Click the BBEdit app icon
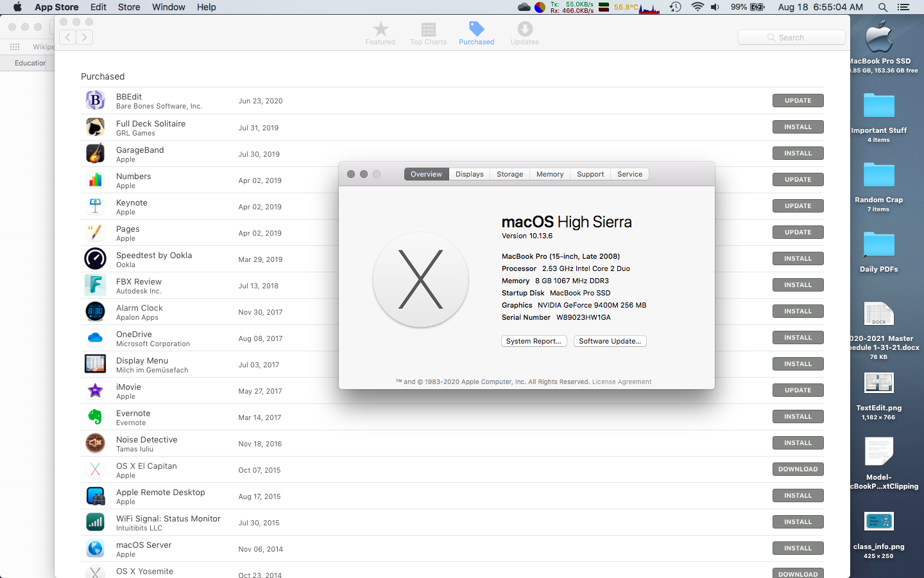 (x=95, y=100)
